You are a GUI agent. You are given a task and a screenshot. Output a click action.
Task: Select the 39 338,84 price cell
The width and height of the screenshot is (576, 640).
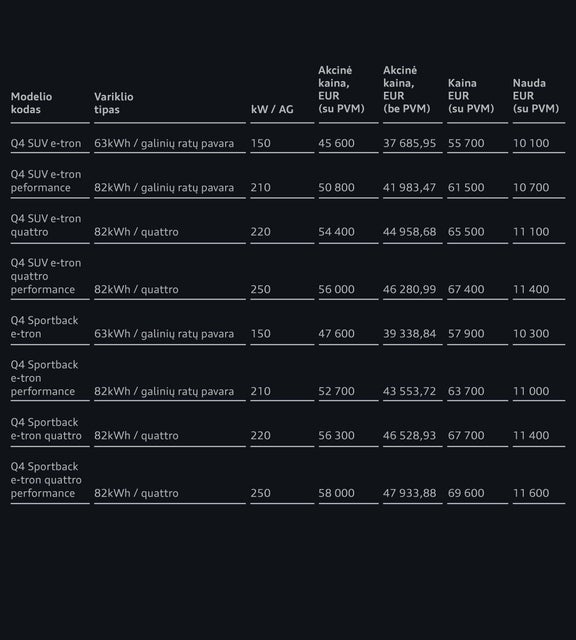(x=409, y=334)
